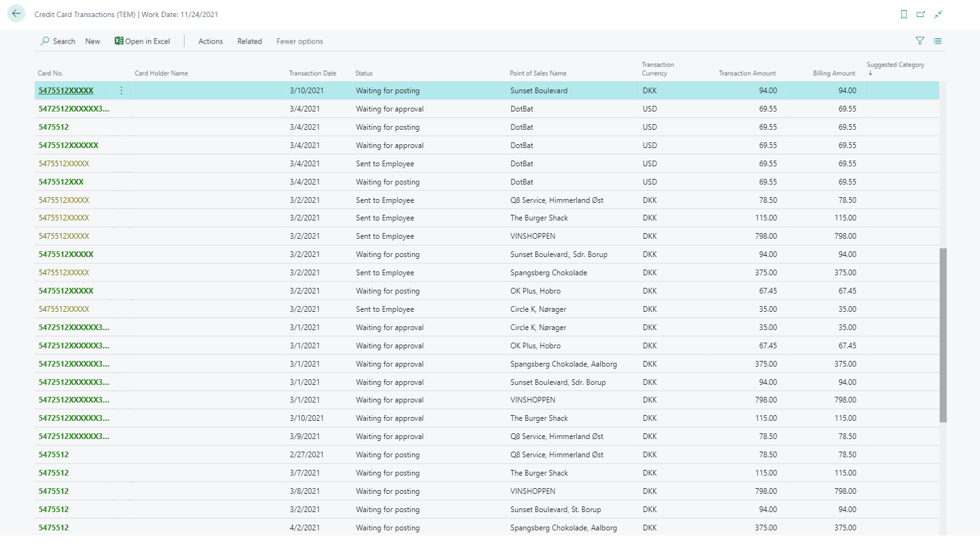Open card 5475512XXXXXX Waiting for approval DotBat
980x548 pixels.
point(69,146)
